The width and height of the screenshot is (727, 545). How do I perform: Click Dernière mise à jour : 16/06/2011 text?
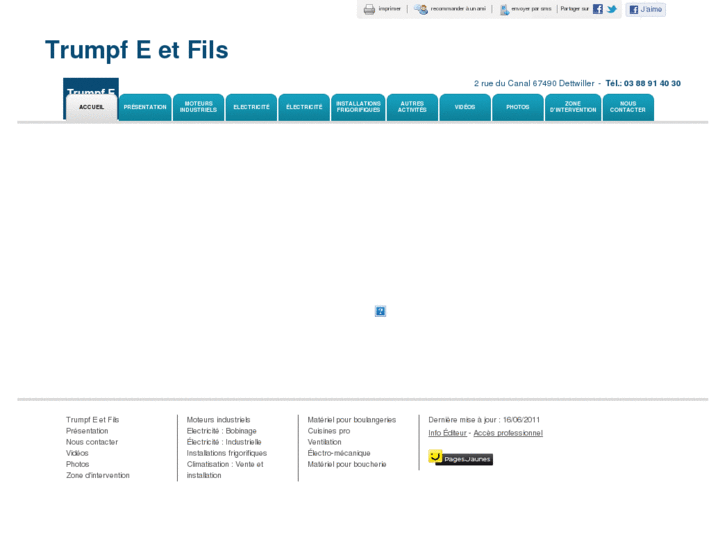[x=484, y=420]
